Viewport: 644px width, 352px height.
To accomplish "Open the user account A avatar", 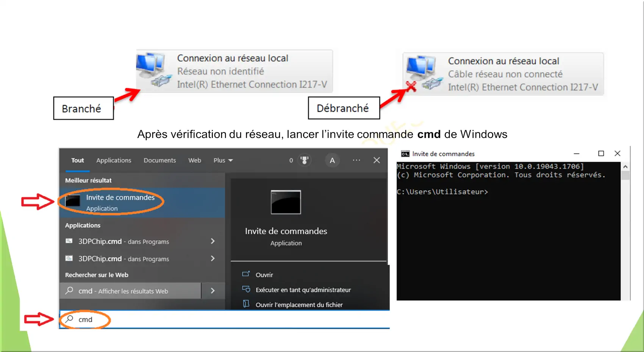I will point(332,160).
